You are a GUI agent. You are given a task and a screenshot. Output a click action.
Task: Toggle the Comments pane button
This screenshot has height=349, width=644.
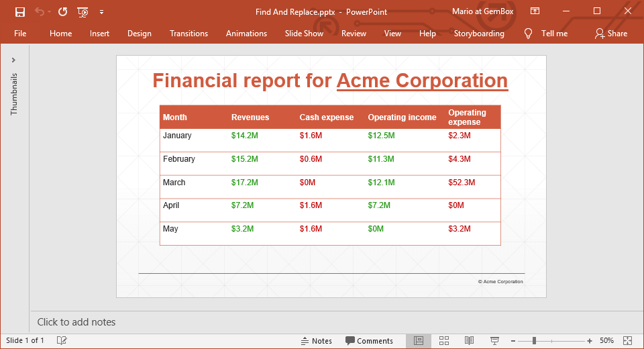369,341
